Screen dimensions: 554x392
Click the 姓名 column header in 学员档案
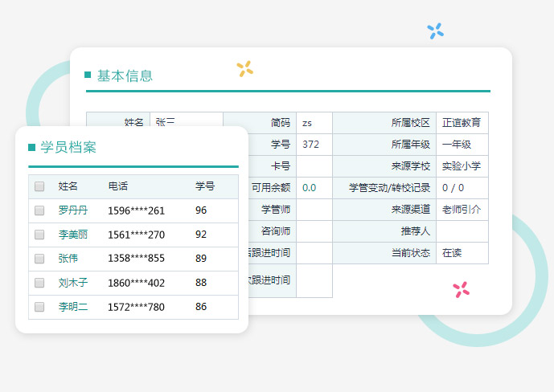coord(68,186)
